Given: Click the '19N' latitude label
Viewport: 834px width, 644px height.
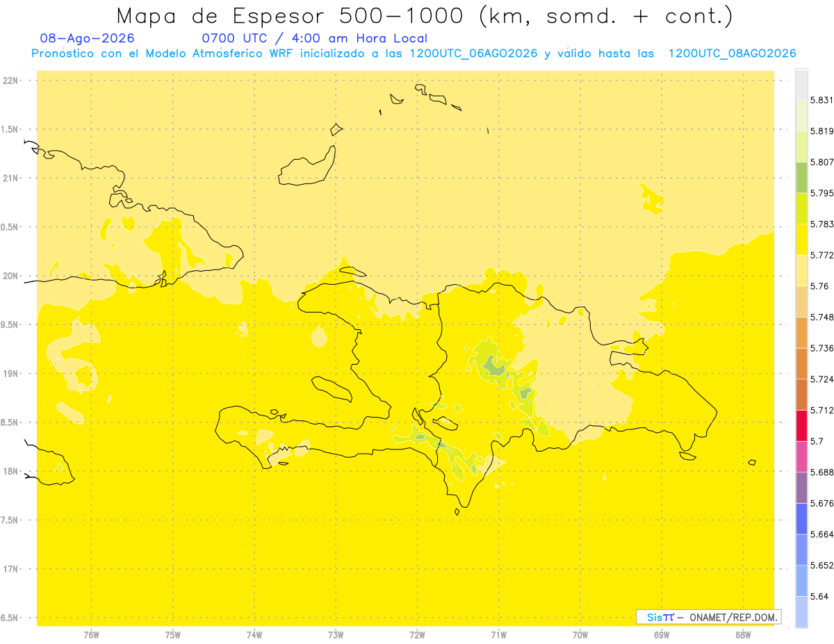Looking at the screenshot, I should (11, 374).
